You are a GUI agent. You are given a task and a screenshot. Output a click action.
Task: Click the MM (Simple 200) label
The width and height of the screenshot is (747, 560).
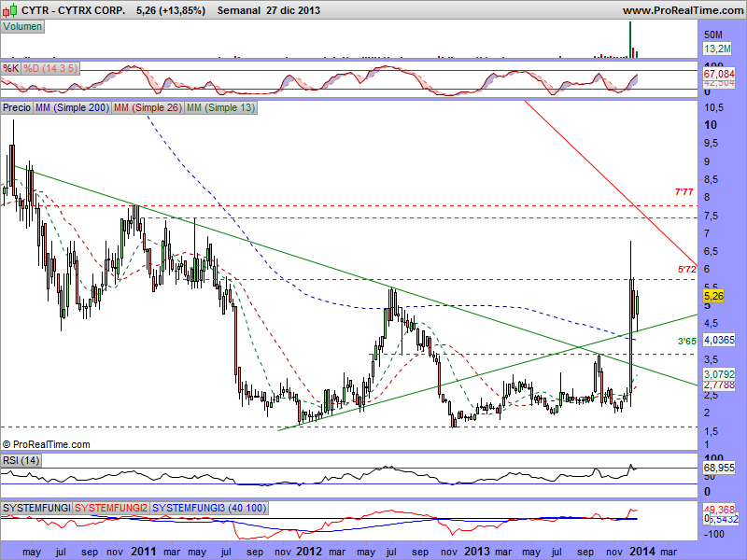[73, 107]
